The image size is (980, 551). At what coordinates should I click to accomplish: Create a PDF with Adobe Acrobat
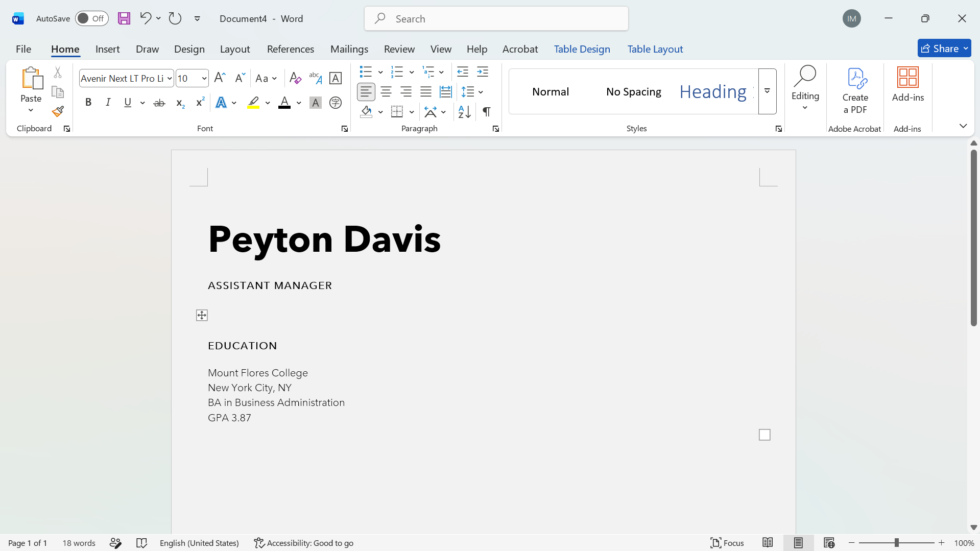(x=855, y=91)
